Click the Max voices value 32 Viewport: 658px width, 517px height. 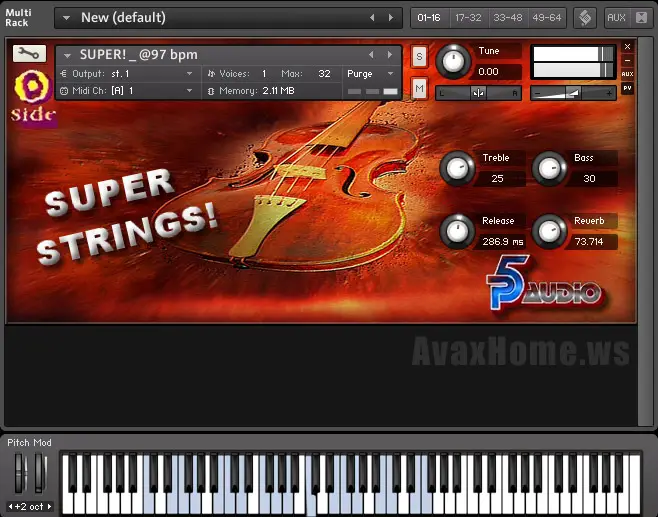[324, 74]
